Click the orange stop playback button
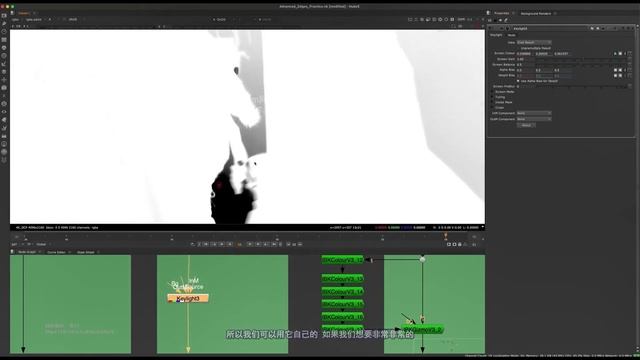This screenshot has width=640, height=360. click(240, 244)
